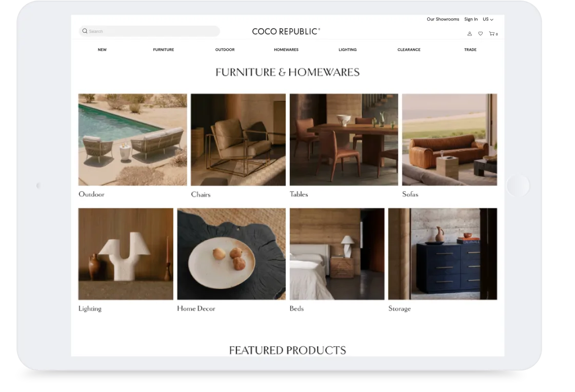575x392 pixels.
Task: Switch to the HOMEWARES section
Action: 286,50
